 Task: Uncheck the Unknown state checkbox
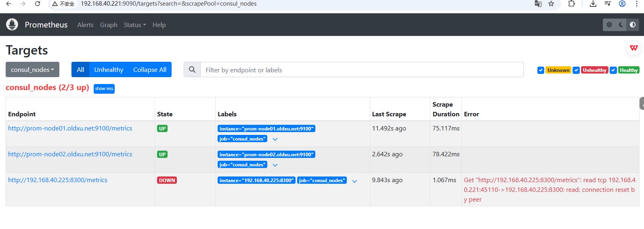point(541,70)
